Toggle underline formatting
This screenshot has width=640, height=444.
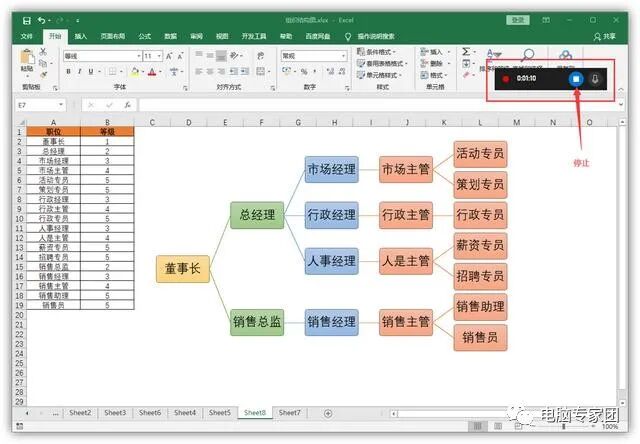coord(91,72)
